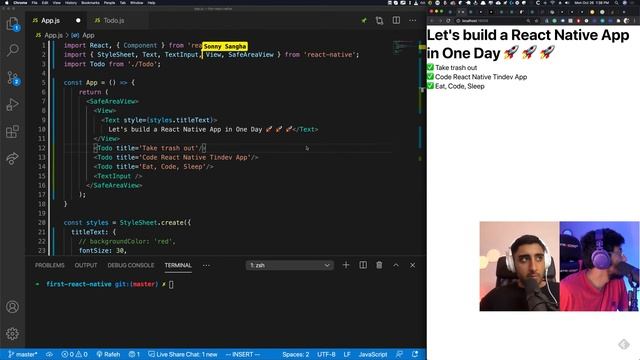Viewport: 640px width, 360px height.
Task: Open the Accounts menu icon
Action: (13, 307)
